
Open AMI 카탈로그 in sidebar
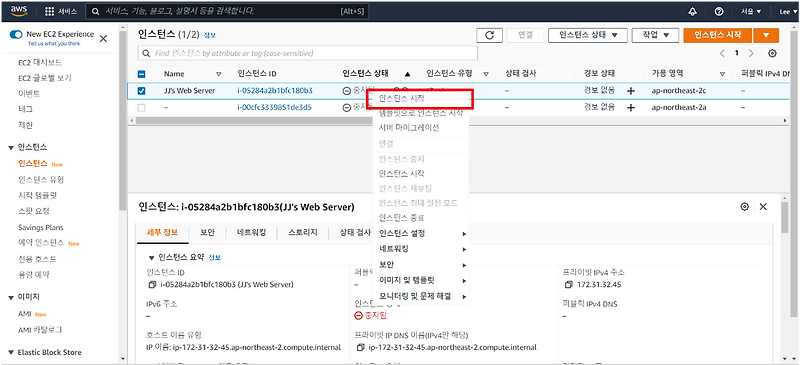pyautogui.click(x=40, y=330)
